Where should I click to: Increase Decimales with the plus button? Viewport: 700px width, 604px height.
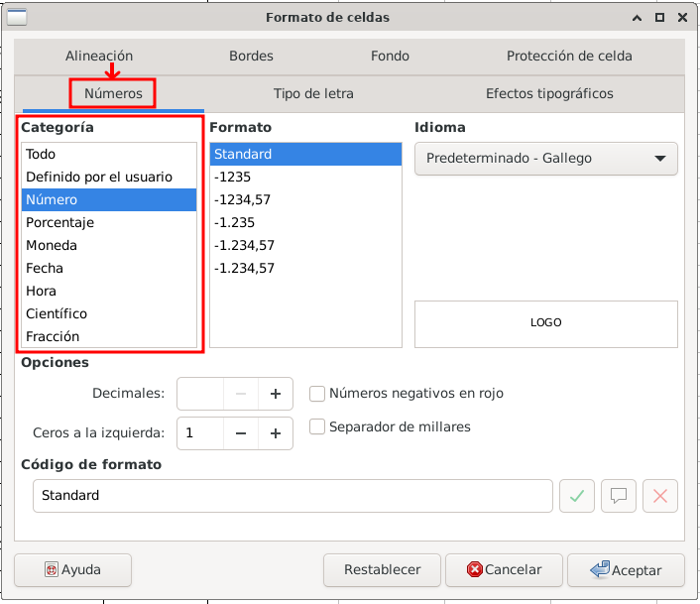click(x=276, y=394)
